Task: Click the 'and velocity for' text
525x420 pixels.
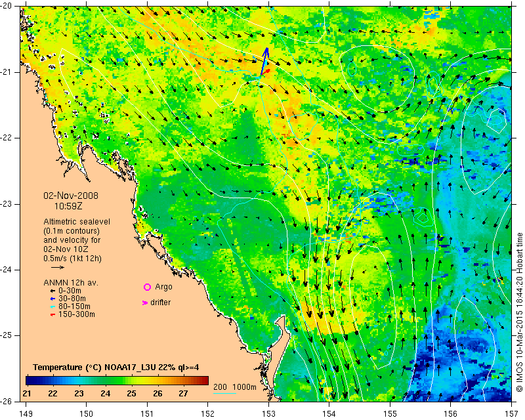Action: coord(72,240)
